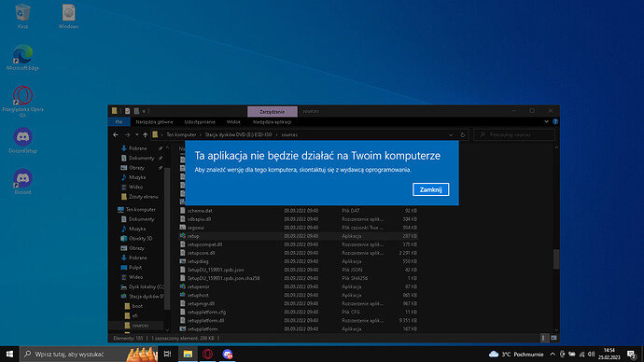Open Opera GX taskbar icon
The height and width of the screenshot is (362, 644).
coord(207,354)
